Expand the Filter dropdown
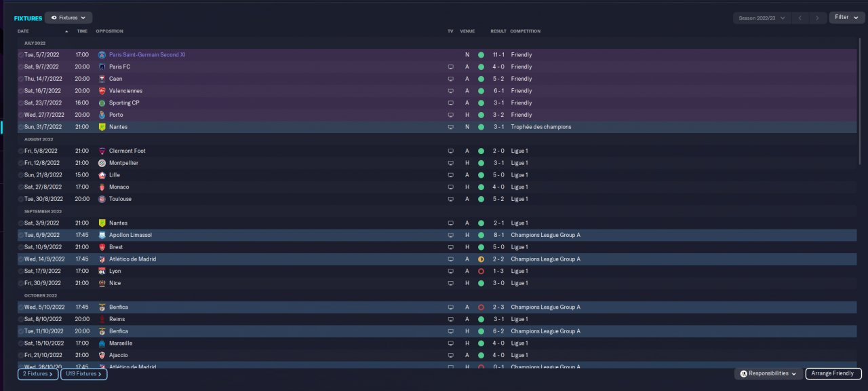 tap(846, 18)
